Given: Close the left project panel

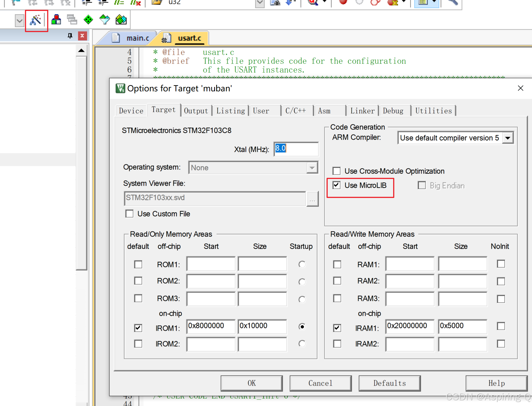Looking at the screenshot, I should 82,36.
